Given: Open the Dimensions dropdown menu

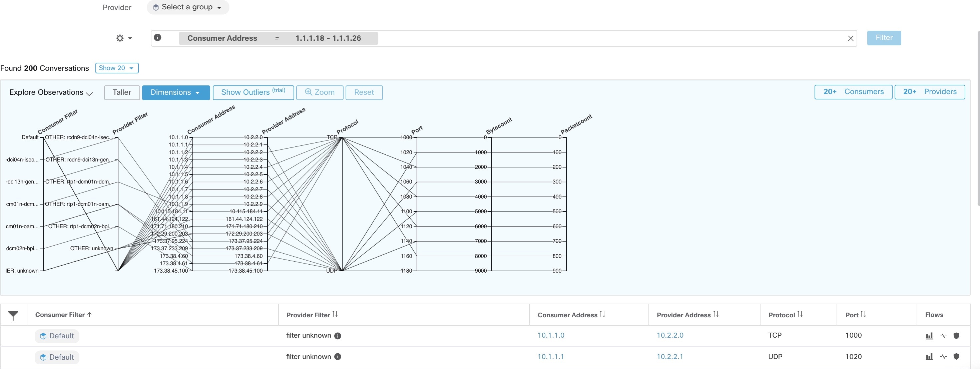Looking at the screenshot, I should [x=176, y=92].
